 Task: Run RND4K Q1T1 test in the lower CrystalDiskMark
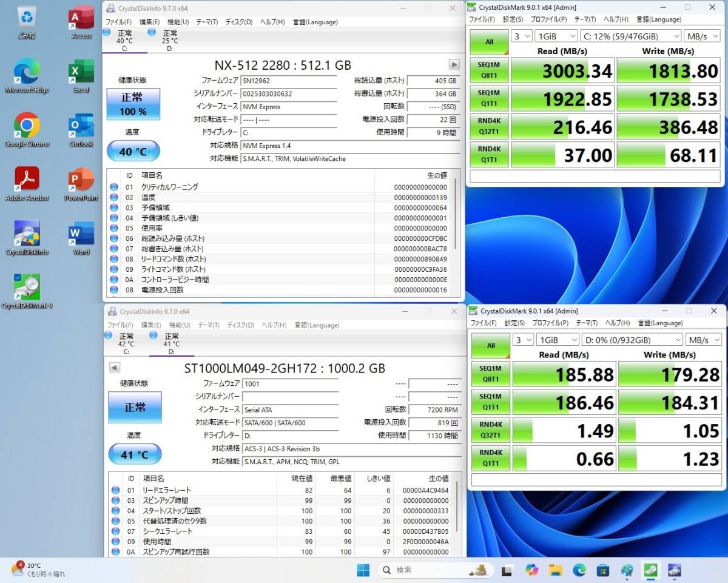point(491,458)
